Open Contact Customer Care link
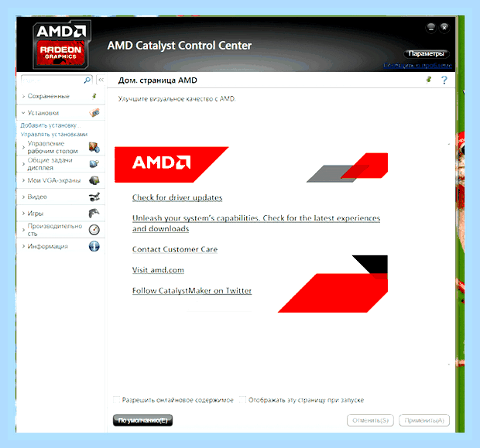The image size is (480, 448). click(175, 249)
